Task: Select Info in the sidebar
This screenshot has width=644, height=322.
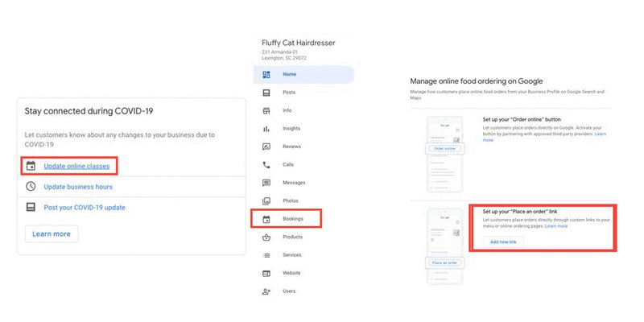Action: click(287, 110)
